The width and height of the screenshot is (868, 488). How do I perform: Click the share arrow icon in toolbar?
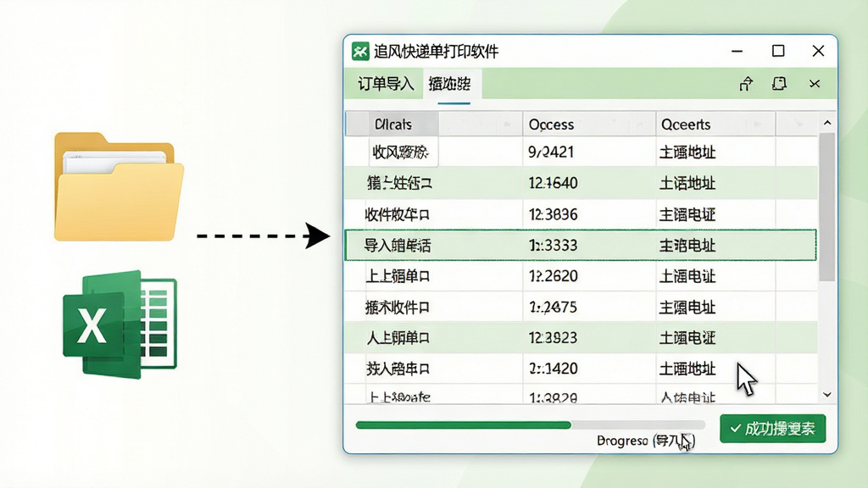[x=746, y=84]
